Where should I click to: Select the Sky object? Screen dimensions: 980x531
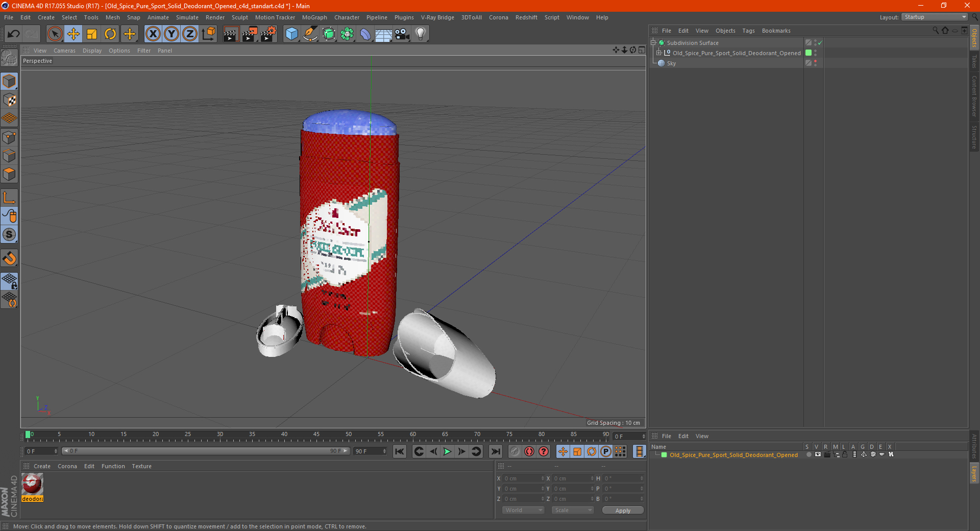point(671,63)
